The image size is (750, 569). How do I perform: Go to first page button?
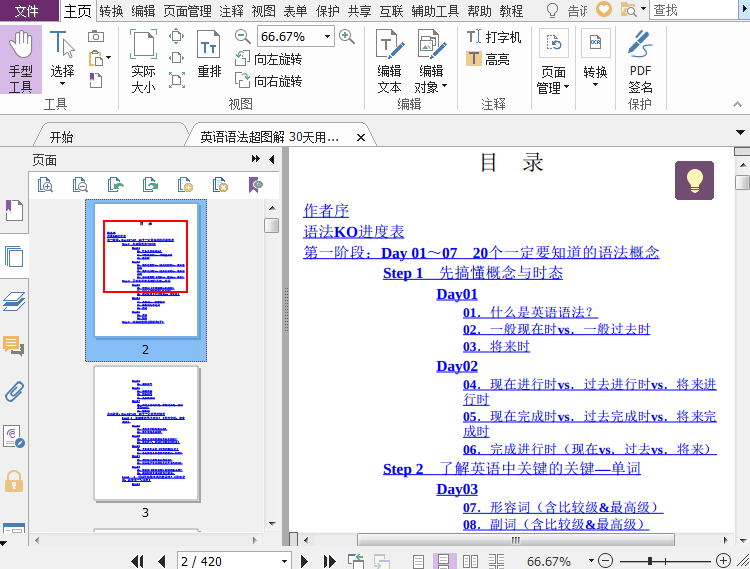137,561
